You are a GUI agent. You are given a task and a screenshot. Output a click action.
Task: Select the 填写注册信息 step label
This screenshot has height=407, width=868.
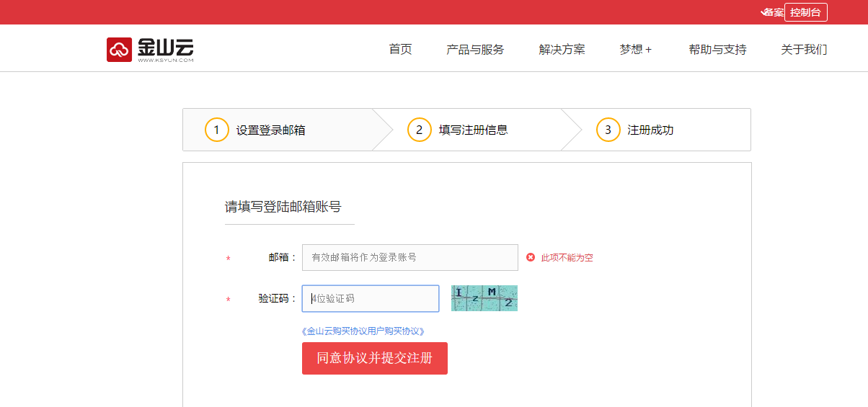473,130
